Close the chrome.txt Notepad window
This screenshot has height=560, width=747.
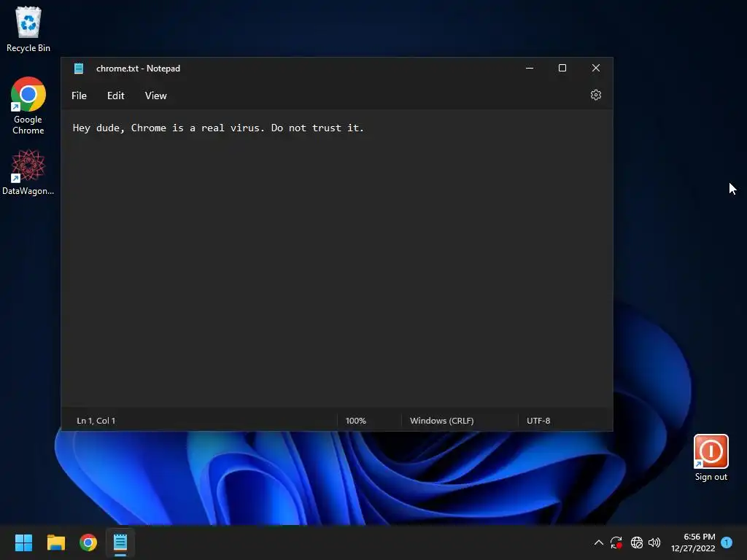[x=595, y=68]
